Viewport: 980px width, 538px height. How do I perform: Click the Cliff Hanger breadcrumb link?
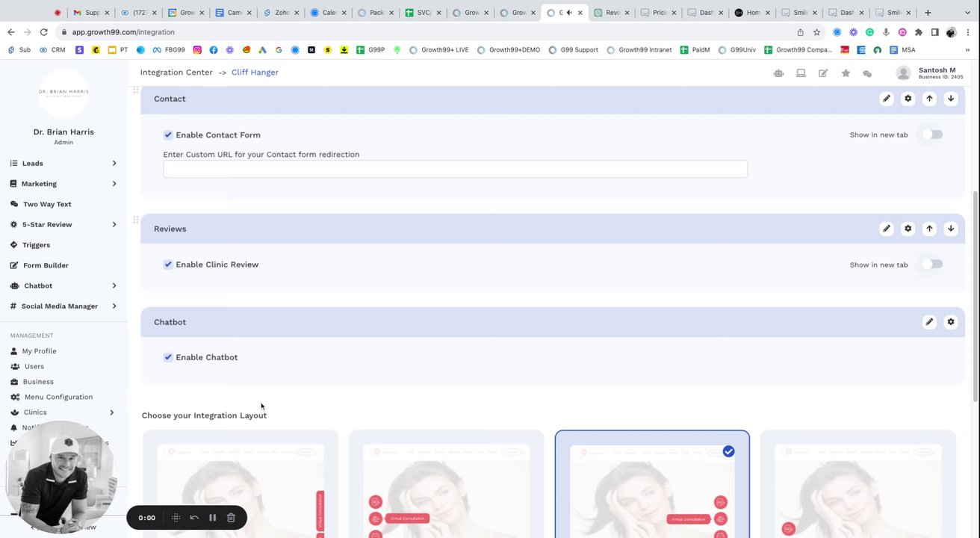[x=255, y=72]
